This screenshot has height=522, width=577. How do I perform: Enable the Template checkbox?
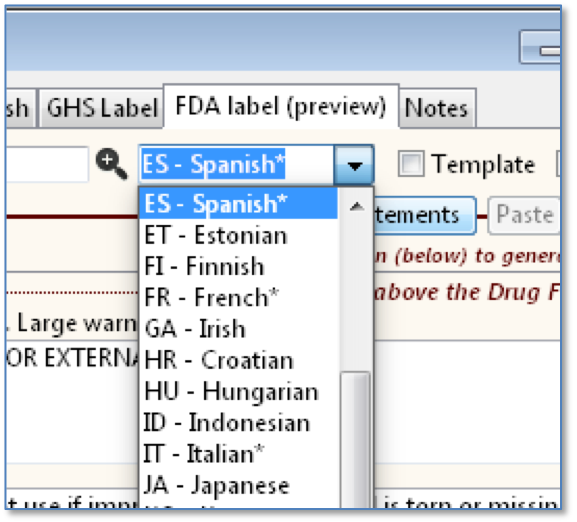(x=411, y=164)
